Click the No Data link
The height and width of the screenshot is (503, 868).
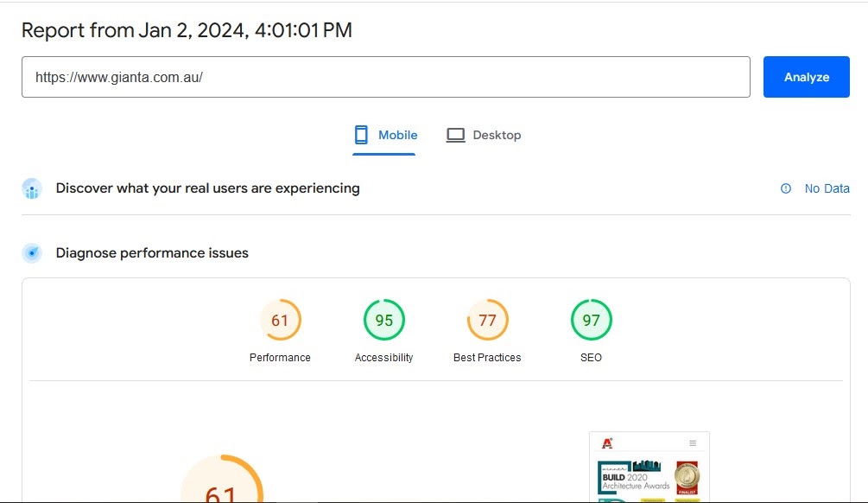pos(827,188)
